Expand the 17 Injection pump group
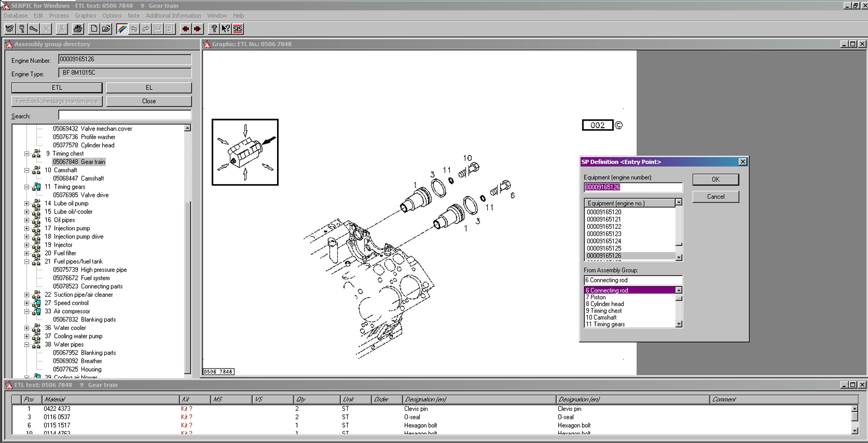The height and width of the screenshot is (443, 868). 27,228
